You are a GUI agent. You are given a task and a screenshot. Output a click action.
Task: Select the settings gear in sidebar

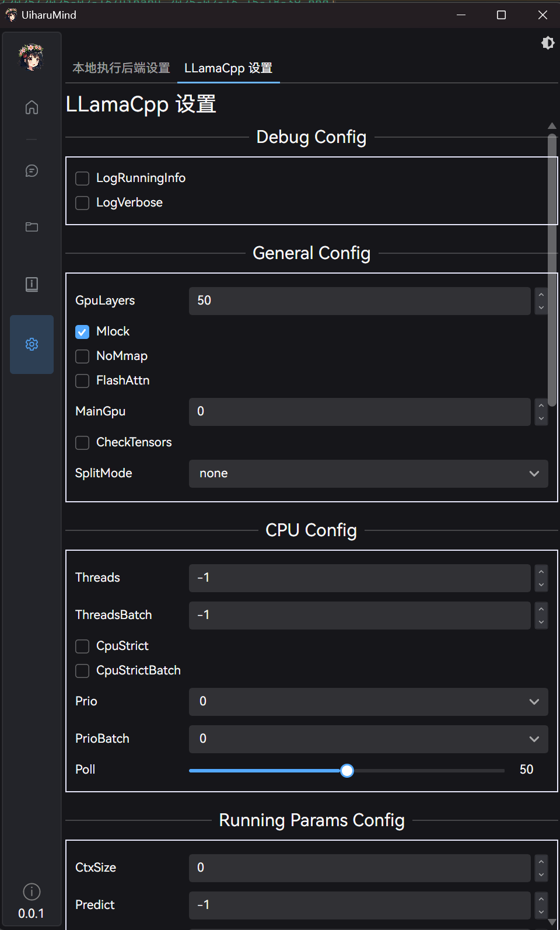click(32, 344)
